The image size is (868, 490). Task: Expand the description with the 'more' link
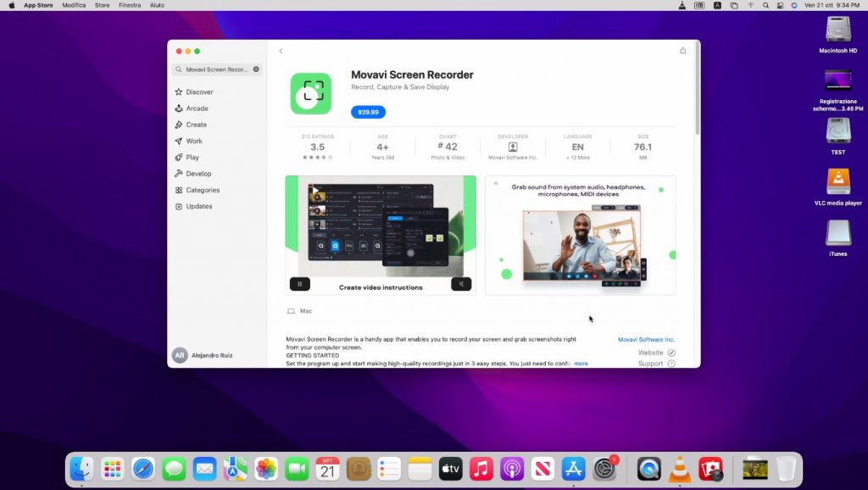[x=581, y=363]
